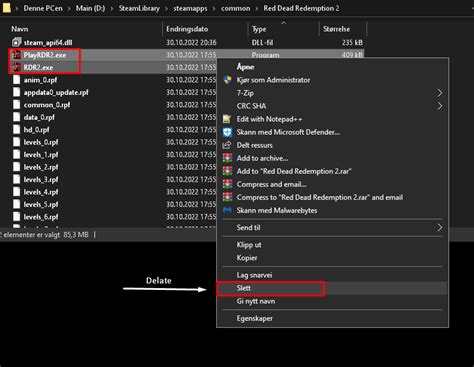Select the RDR2.exe program icon
The width and height of the screenshot is (474, 367).
pyautogui.click(x=16, y=67)
